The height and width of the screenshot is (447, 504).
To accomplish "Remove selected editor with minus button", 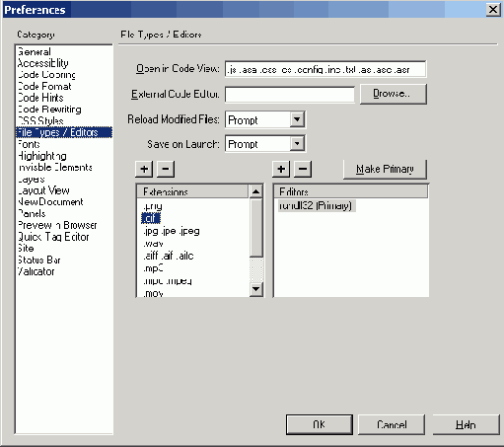I will point(303,169).
